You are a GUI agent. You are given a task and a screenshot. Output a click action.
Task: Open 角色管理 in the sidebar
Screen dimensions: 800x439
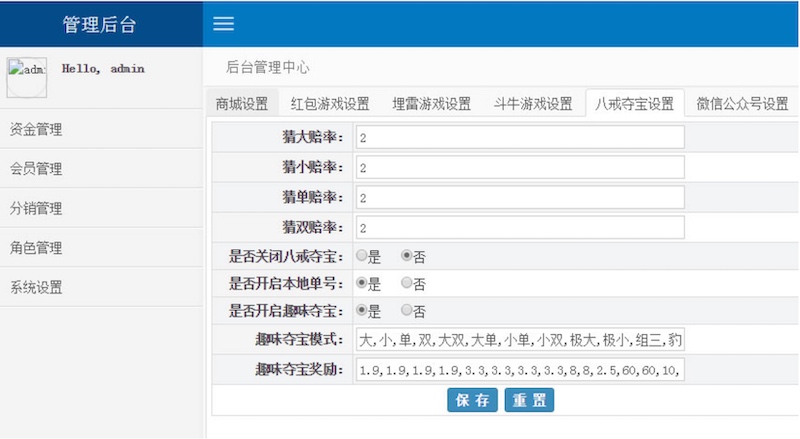[36, 248]
